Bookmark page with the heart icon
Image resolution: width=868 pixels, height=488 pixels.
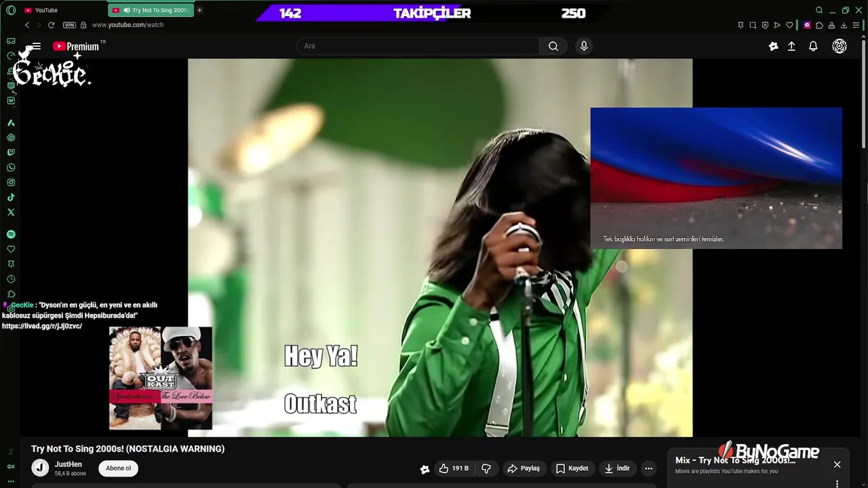click(x=789, y=25)
